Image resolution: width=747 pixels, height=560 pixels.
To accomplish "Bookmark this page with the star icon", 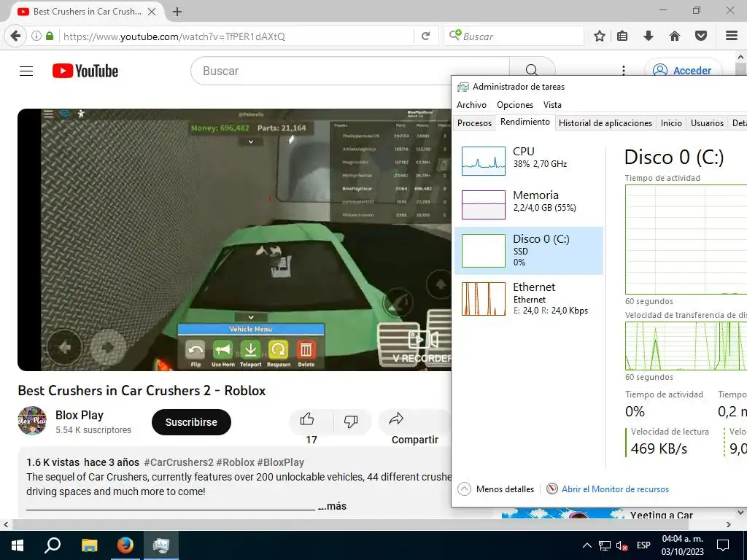I will click(x=600, y=36).
